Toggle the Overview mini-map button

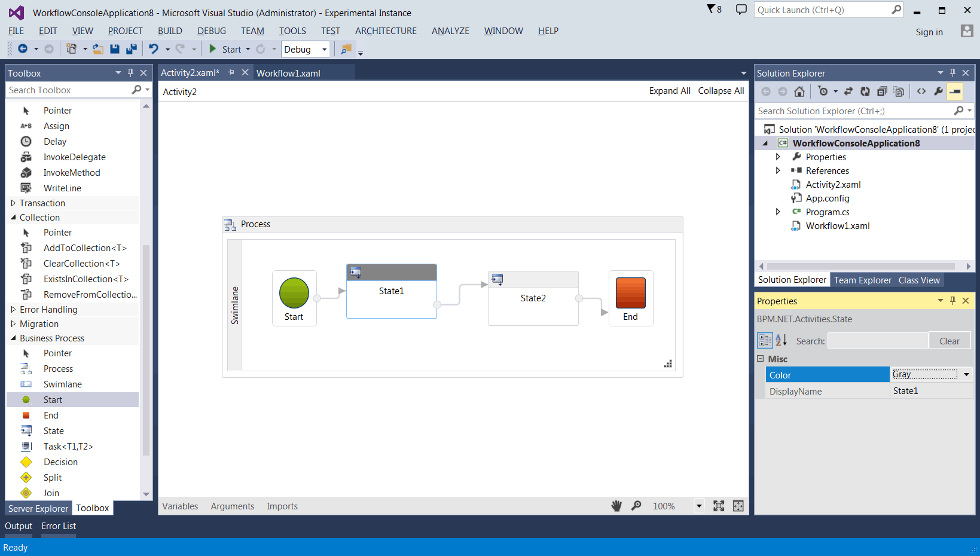(738, 506)
